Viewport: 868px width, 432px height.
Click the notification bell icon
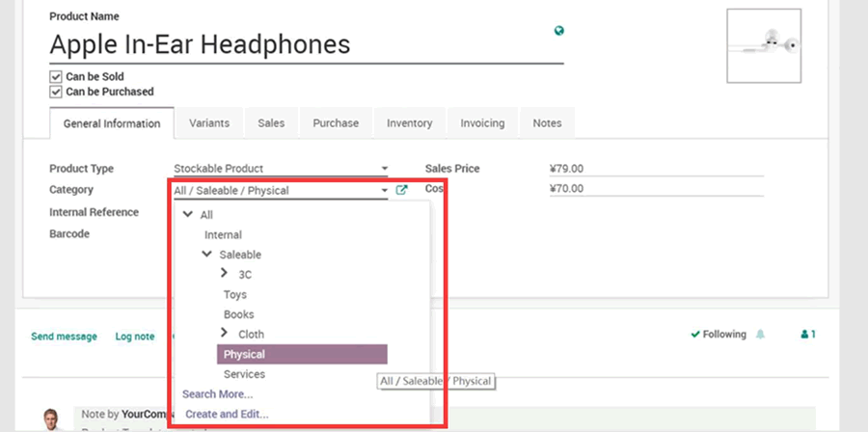[760, 335]
